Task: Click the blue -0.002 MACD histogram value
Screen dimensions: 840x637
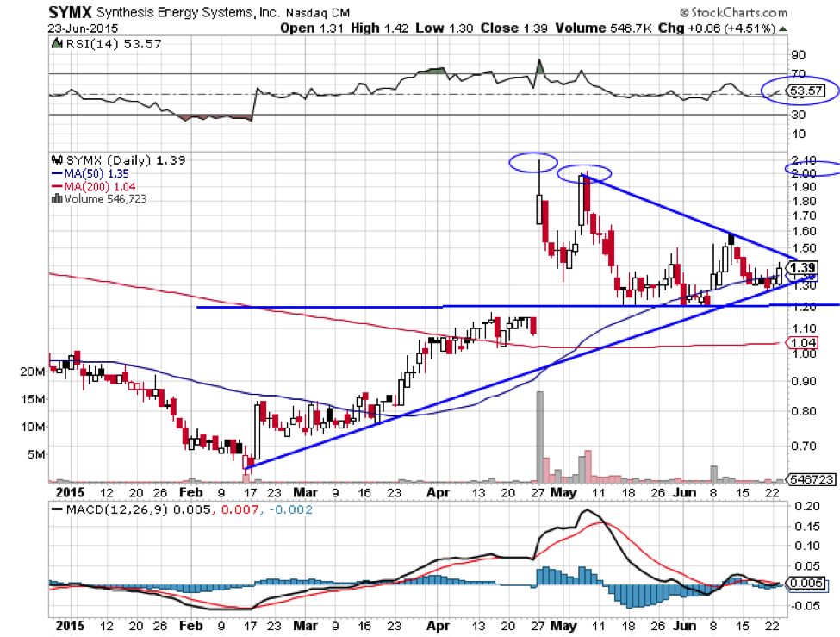Action: pyautogui.click(x=289, y=509)
